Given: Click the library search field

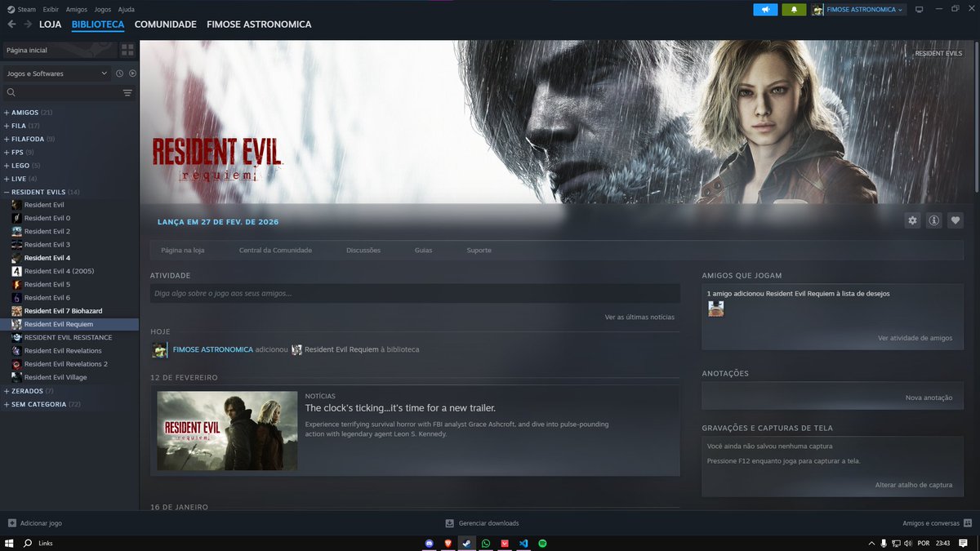Looking at the screenshot, I should 61,93.
